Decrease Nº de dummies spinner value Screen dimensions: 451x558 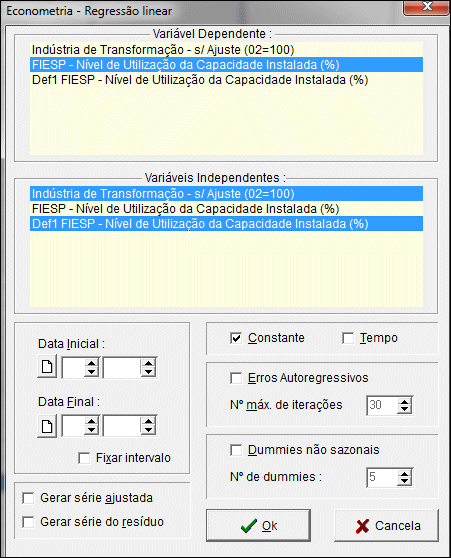(404, 481)
